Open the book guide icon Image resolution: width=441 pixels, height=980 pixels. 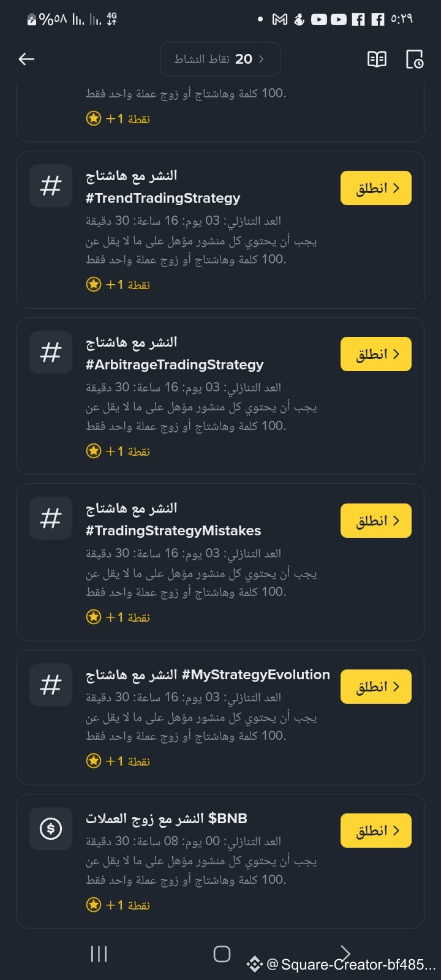tap(377, 59)
